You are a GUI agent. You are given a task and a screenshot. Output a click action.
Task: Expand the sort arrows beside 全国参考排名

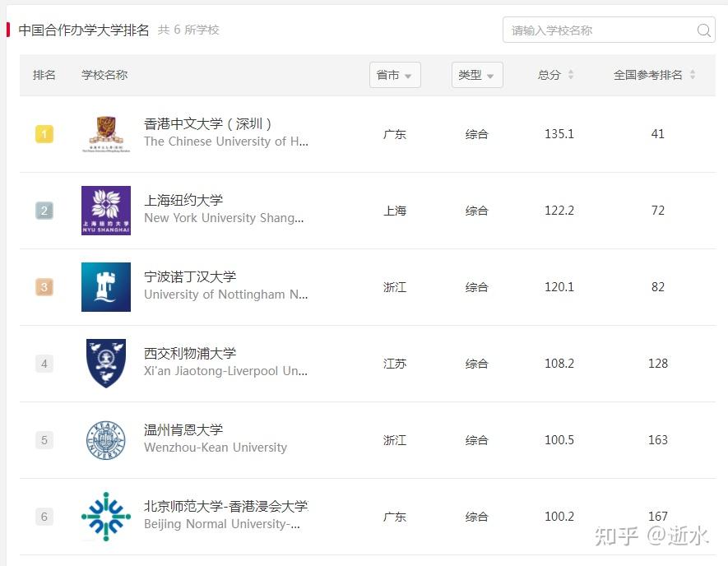[692, 74]
